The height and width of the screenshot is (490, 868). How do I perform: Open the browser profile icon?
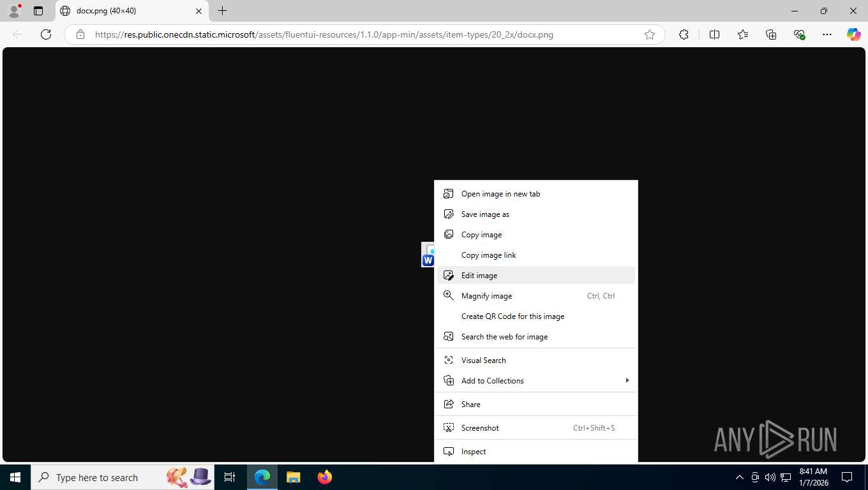pyautogui.click(x=13, y=11)
